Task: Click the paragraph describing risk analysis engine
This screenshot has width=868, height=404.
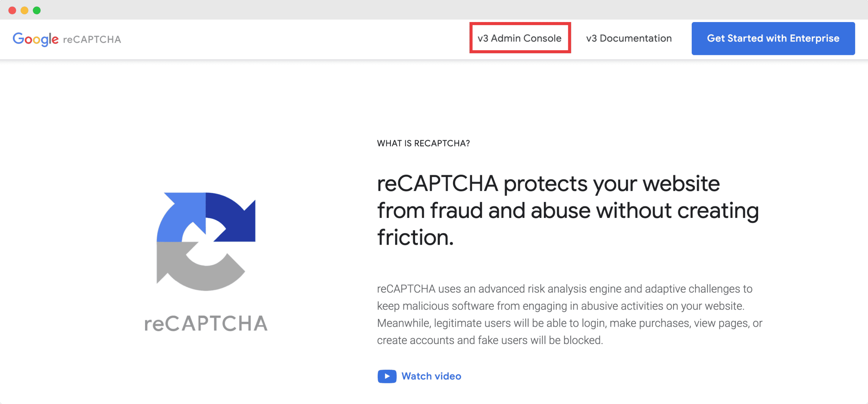Action: coord(569,314)
